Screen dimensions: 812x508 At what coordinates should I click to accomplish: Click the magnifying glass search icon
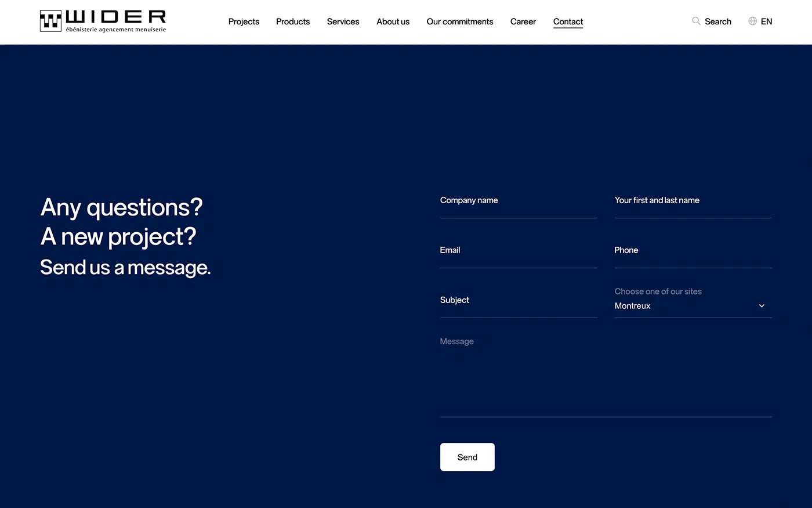coord(696,21)
